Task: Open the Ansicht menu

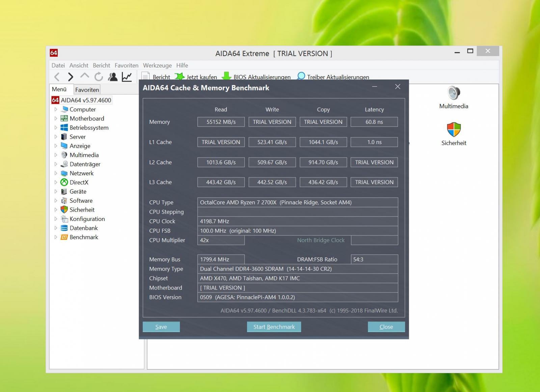Action: [x=79, y=65]
